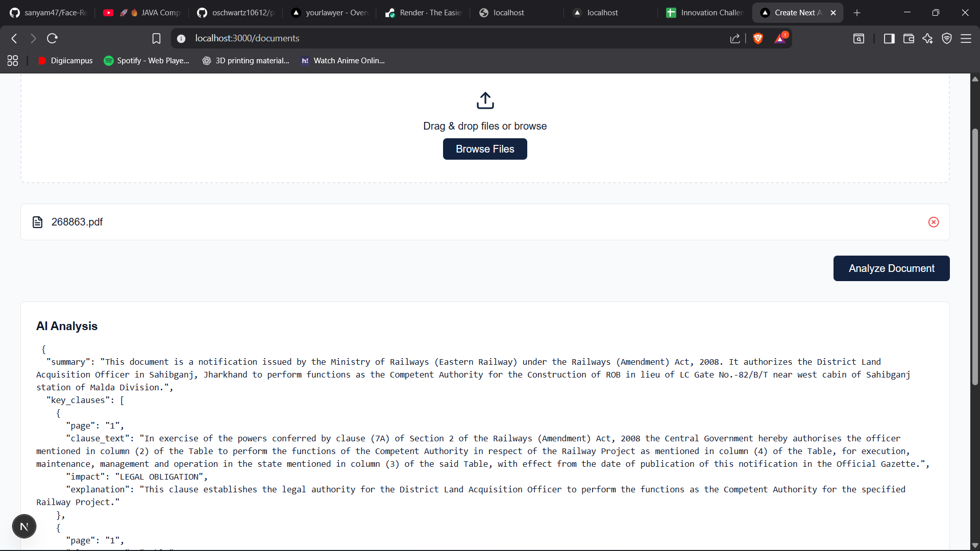980x551 pixels.
Task: Open Leo AI assistant sparkle icon
Action: tap(927, 38)
